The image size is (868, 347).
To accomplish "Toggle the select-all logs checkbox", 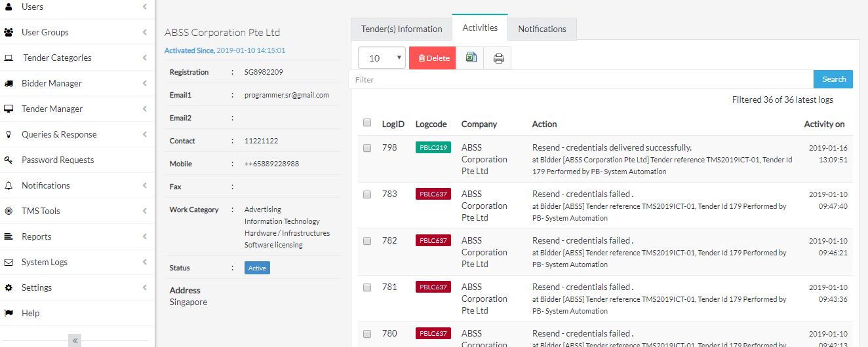I will tap(367, 122).
